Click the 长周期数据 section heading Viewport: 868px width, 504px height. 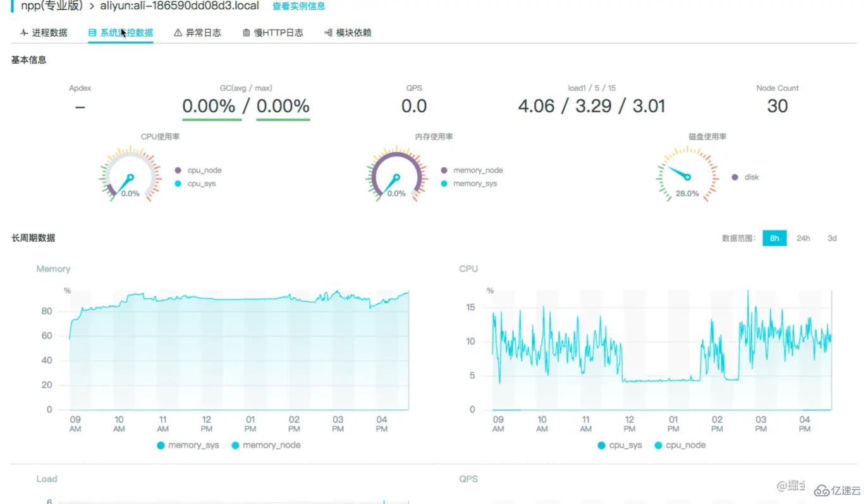(33, 238)
